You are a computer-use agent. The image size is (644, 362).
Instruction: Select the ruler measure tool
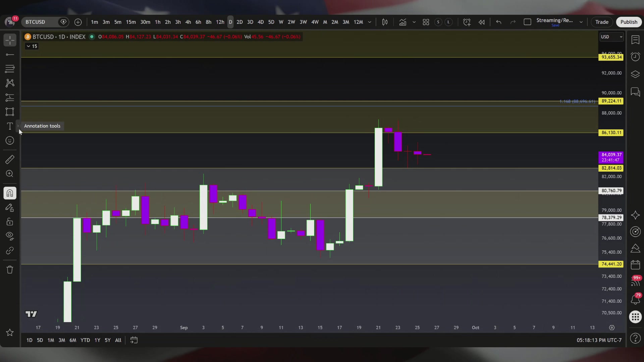[10, 159]
